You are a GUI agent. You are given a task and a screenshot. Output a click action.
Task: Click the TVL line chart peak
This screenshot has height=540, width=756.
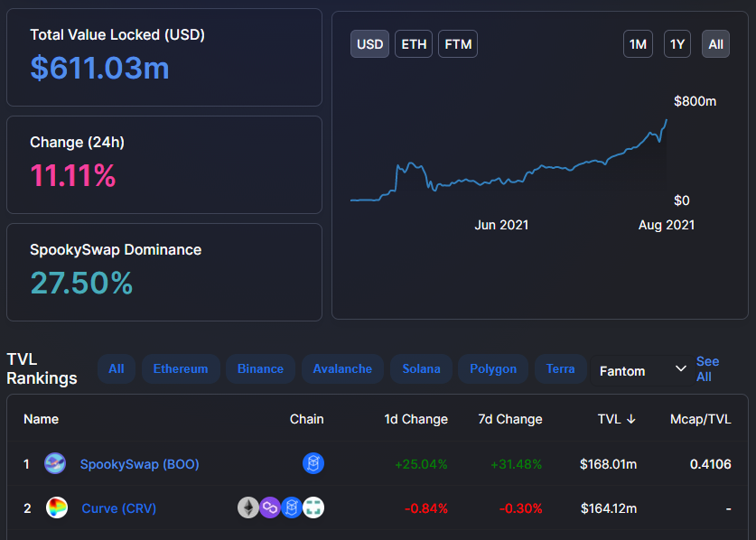(667, 120)
